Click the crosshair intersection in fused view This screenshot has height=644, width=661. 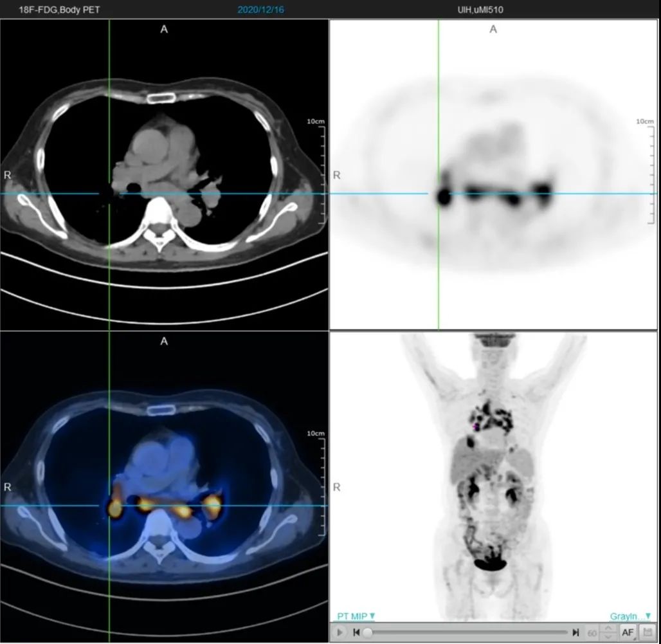pyautogui.click(x=109, y=505)
